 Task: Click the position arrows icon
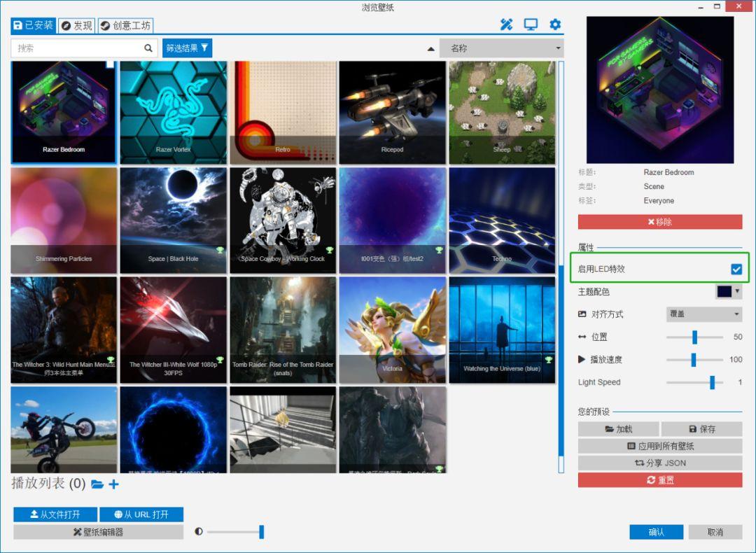pyautogui.click(x=582, y=337)
